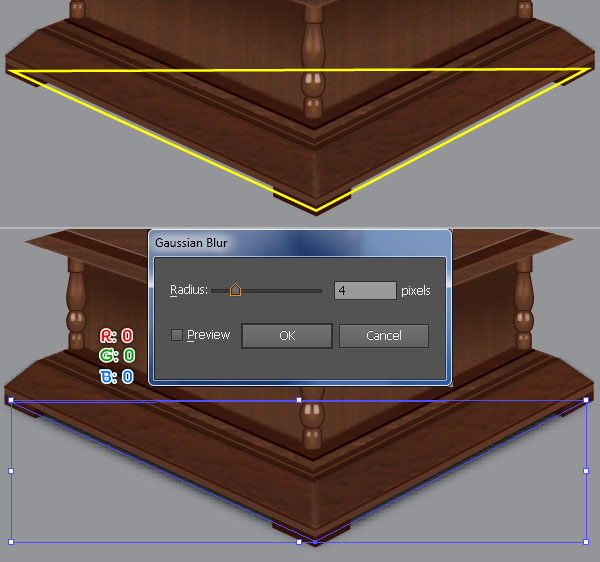The height and width of the screenshot is (562, 600).
Task: Click the bottom-right selection handle
Action: [586, 542]
